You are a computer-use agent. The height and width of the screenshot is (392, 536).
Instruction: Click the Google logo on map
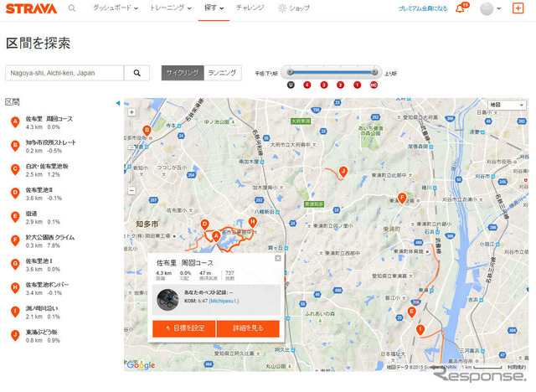coord(142,365)
